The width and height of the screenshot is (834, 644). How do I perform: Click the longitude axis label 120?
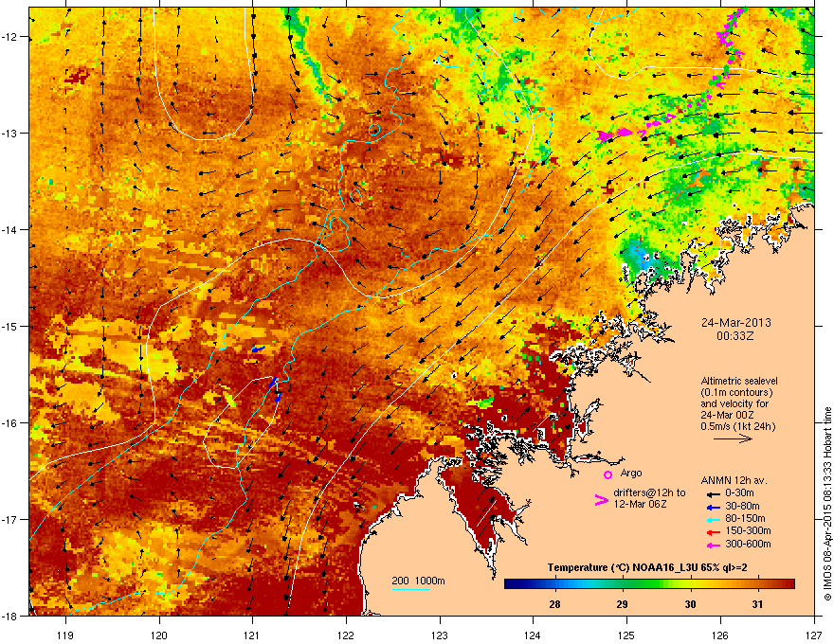pos(159,635)
